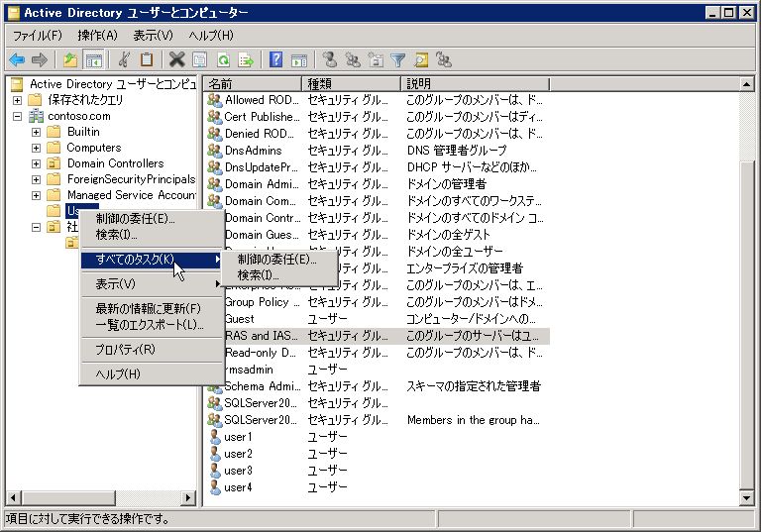This screenshot has height=532, width=761.
Task: Create a new user via toolbar icon
Action: point(330,59)
